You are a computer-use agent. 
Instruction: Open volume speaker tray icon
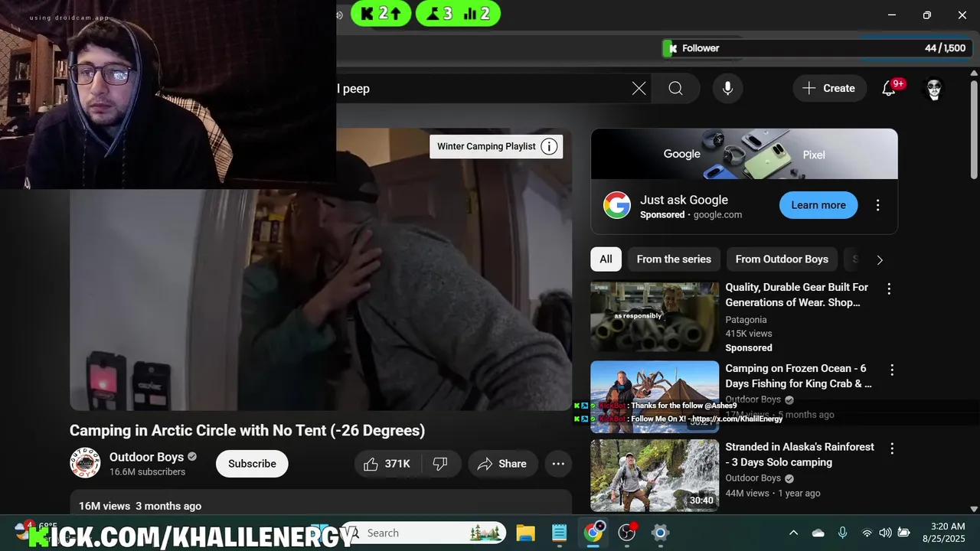[x=885, y=533]
